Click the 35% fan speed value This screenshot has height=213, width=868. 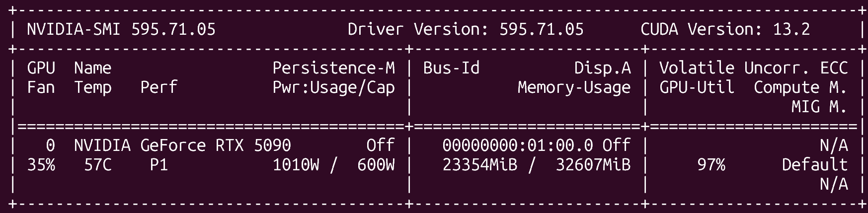[x=41, y=165]
